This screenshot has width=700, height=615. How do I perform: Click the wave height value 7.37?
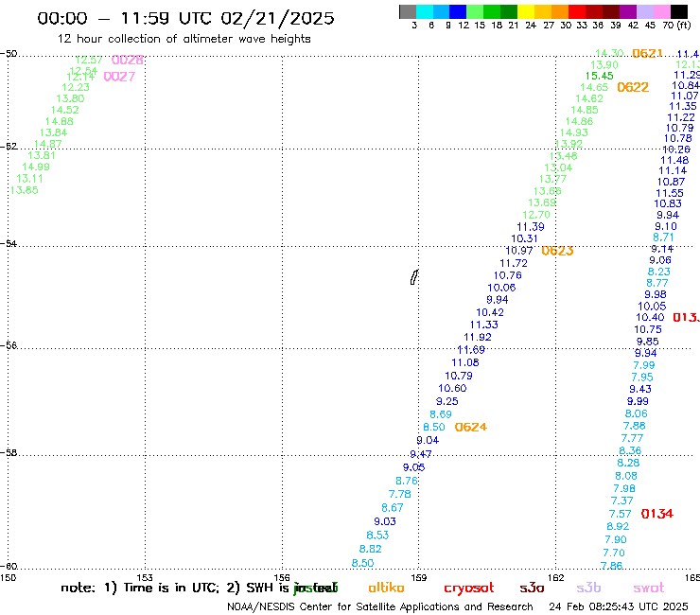(621, 501)
